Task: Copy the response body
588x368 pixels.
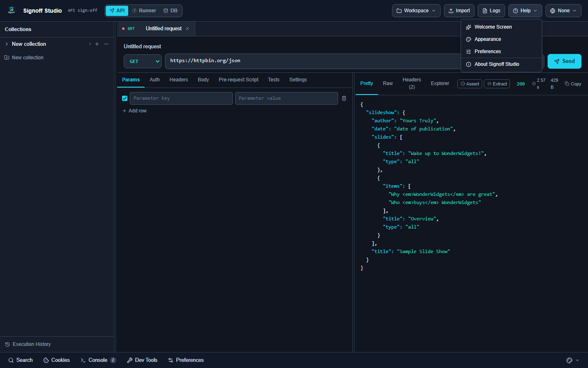Action: (x=573, y=84)
